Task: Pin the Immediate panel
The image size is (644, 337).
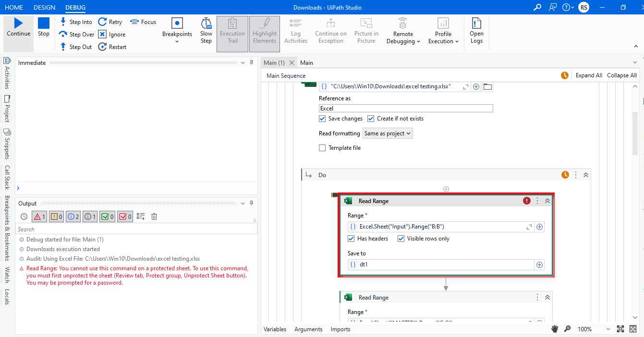Action: click(252, 63)
